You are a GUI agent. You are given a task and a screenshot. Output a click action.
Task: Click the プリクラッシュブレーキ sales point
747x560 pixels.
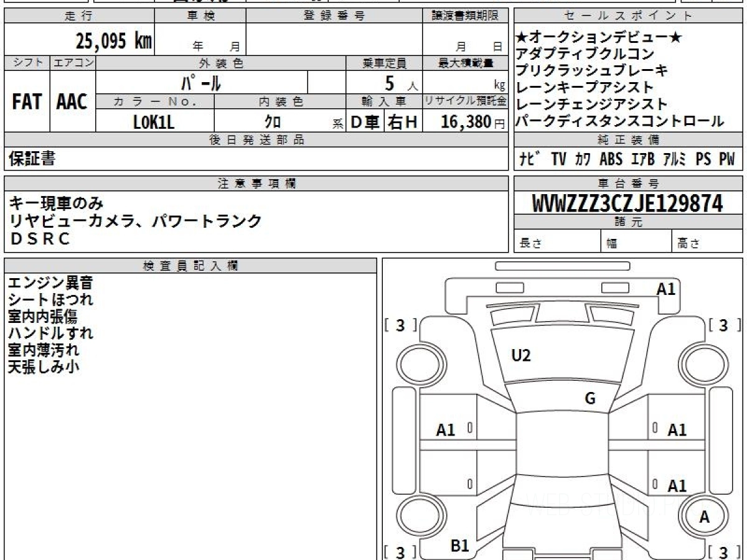coord(592,71)
